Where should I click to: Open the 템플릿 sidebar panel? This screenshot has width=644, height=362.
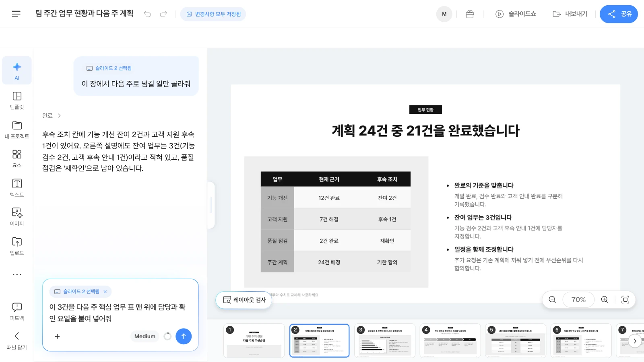pyautogui.click(x=17, y=100)
